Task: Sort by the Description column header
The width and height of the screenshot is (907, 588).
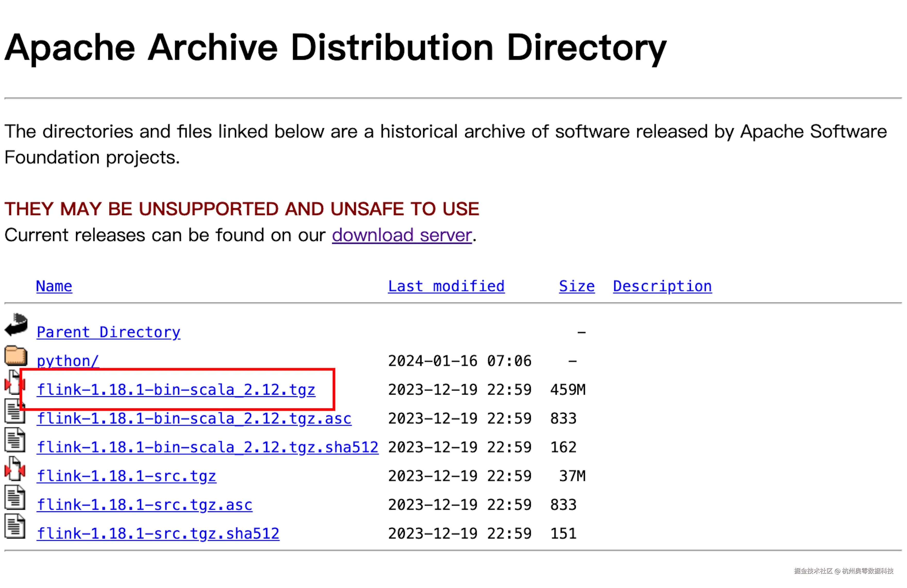Action: (x=662, y=286)
